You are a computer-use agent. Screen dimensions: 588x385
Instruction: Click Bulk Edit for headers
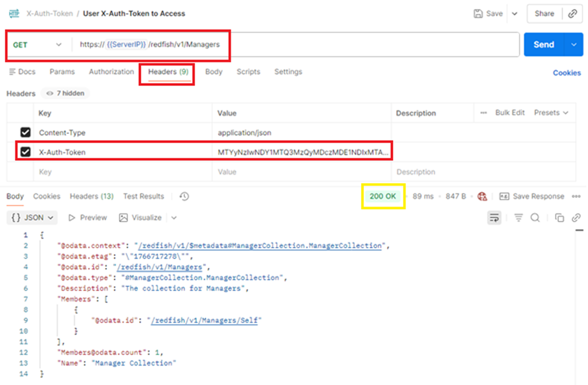pos(510,113)
